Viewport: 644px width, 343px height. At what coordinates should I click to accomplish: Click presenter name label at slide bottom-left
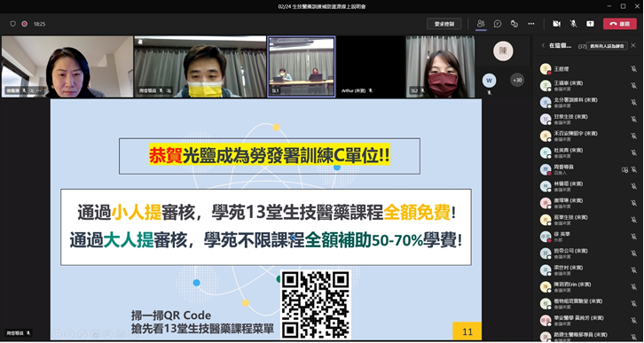pyautogui.click(x=18, y=333)
